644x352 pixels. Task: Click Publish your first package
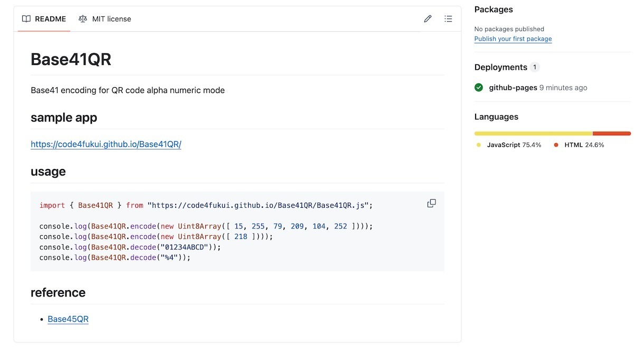(x=513, y=39)
